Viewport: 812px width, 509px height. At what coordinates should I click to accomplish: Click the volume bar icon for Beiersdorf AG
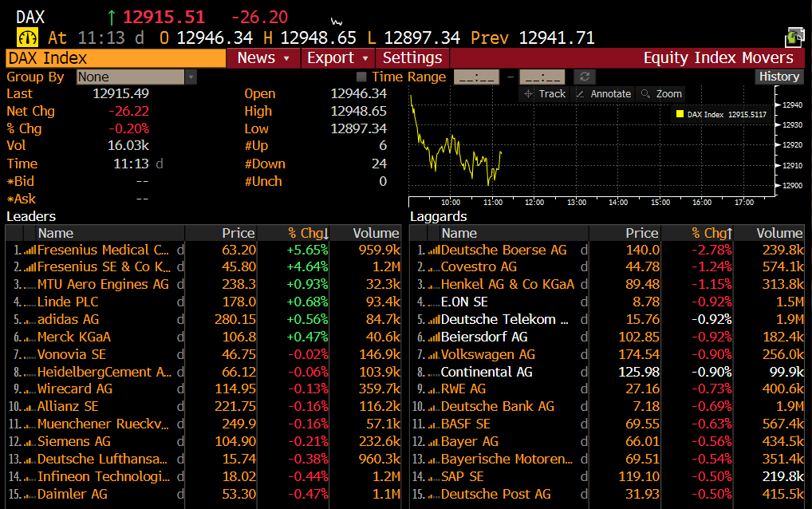click(433, 338)
